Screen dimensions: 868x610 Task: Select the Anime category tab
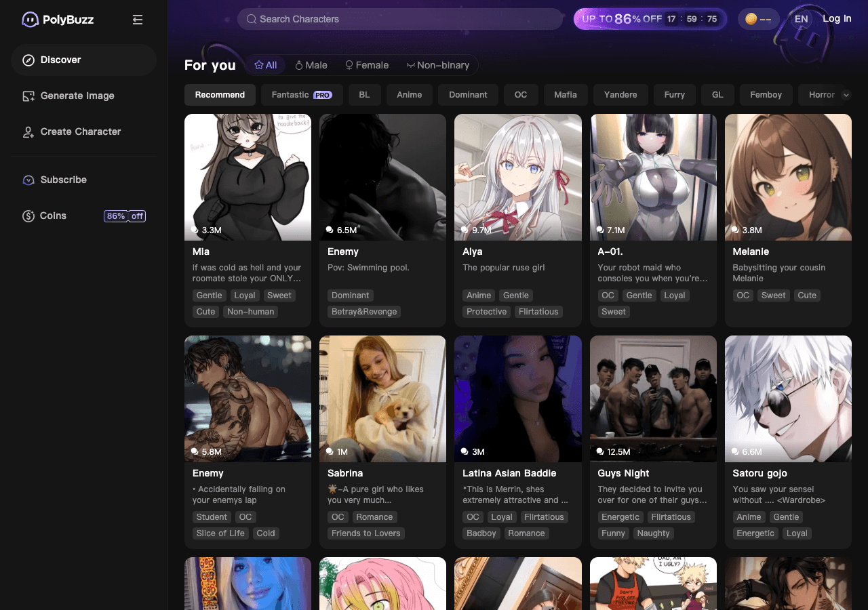[x=409, y=95]
